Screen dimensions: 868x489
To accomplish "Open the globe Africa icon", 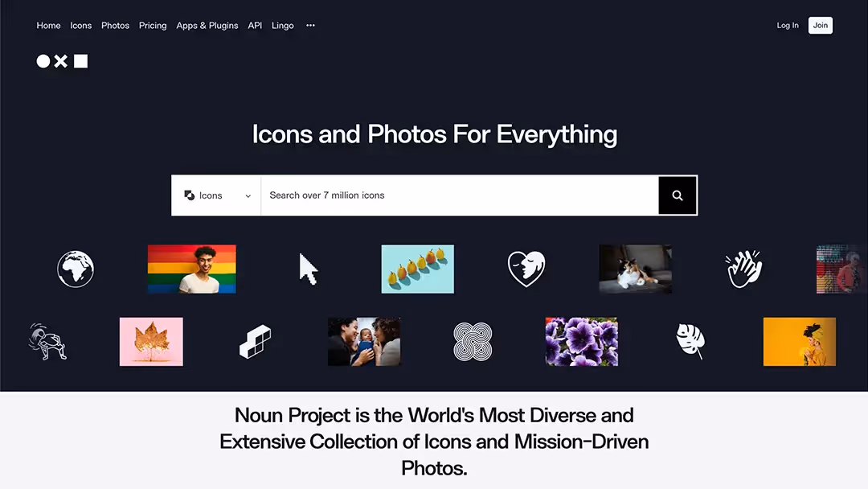I will [76, 269].
